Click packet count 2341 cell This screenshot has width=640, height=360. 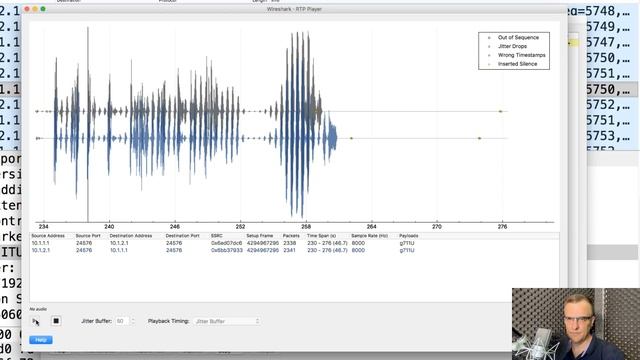(x=289, y=250)
